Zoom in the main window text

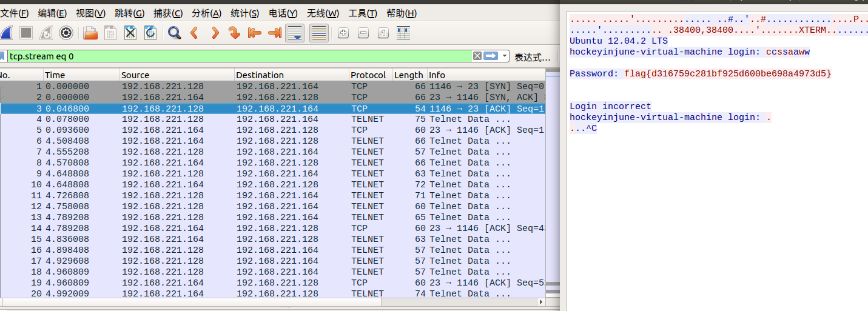343,33
